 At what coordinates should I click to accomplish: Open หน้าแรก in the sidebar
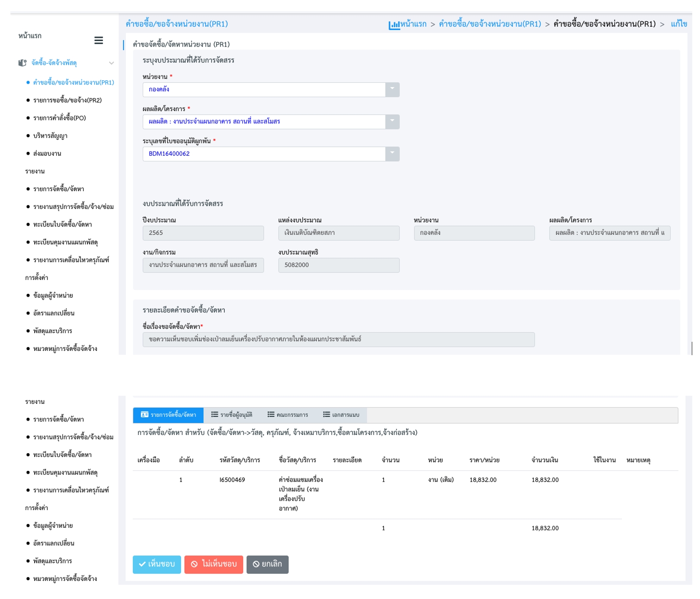(30, 36)
